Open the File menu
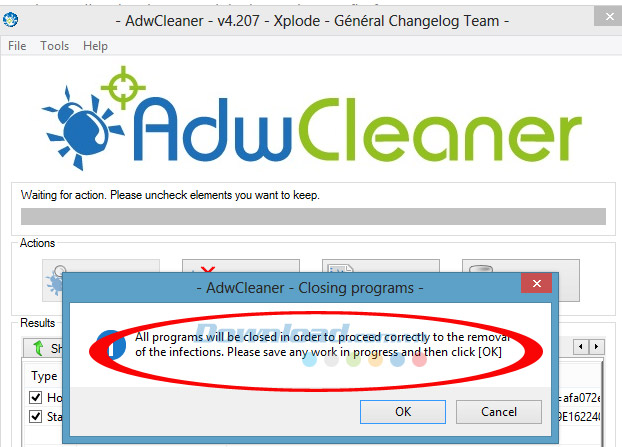 tap(17, 46)
